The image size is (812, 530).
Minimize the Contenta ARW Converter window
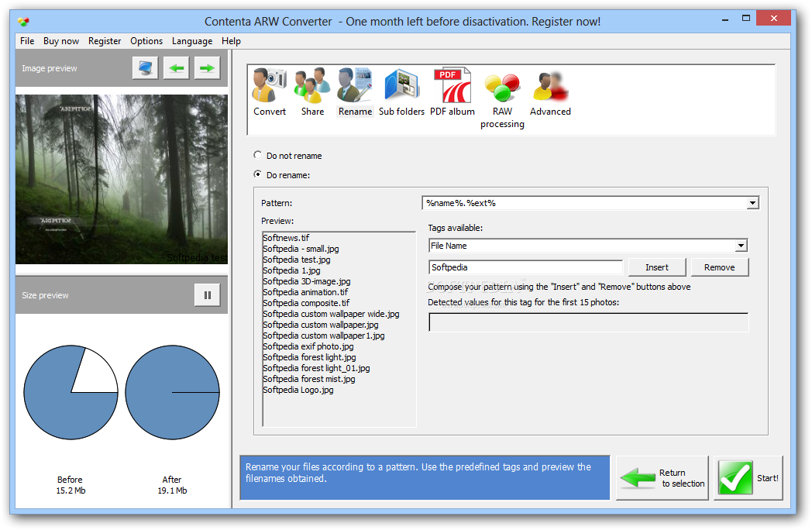[x=725, y=19]
